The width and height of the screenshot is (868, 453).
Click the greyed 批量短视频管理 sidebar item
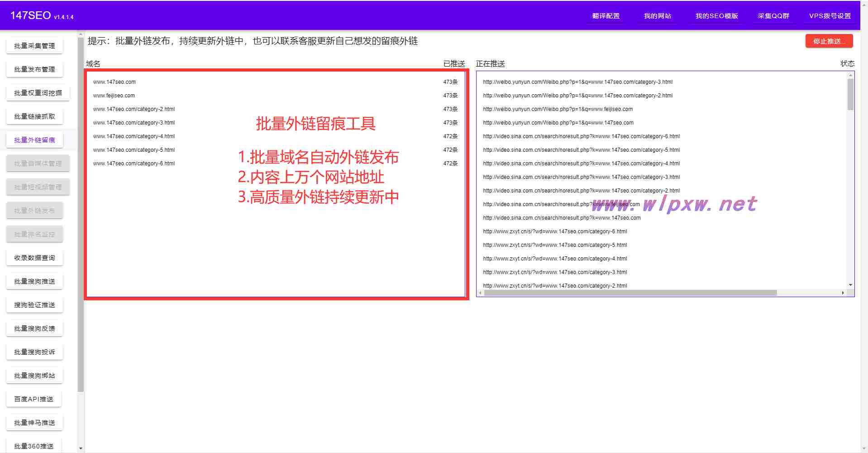click(38, 187)
